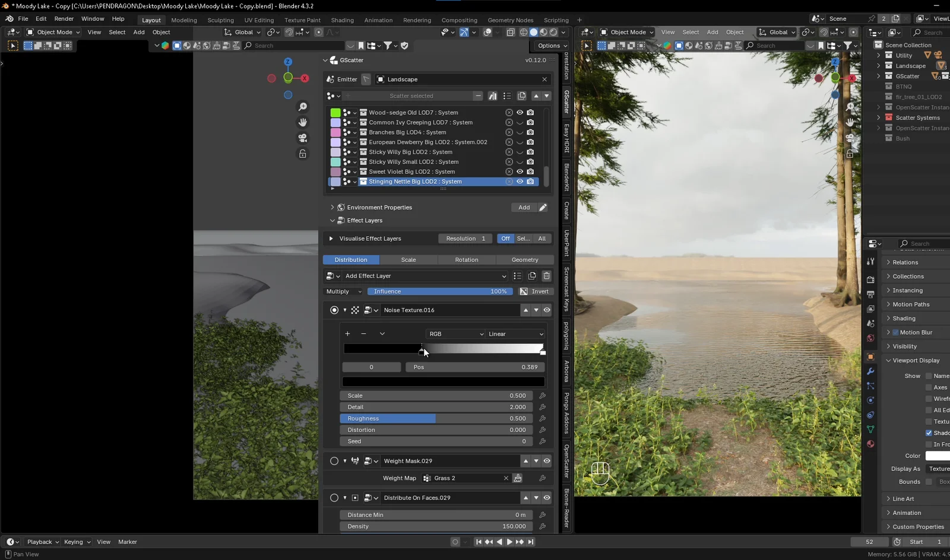The image size is (950, 560).
Task: Enable the Motion Blur checkbox
Action: 896,332
